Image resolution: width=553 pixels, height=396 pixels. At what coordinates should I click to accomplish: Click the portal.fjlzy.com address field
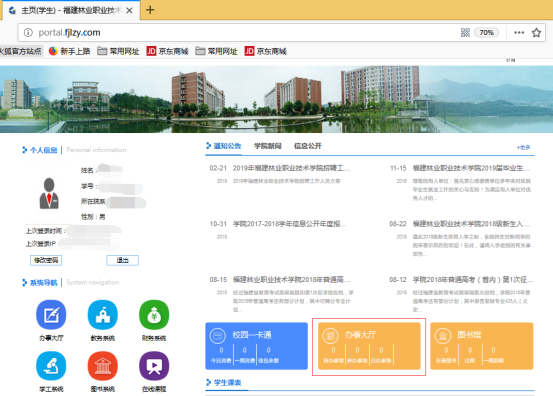[240, 33]
